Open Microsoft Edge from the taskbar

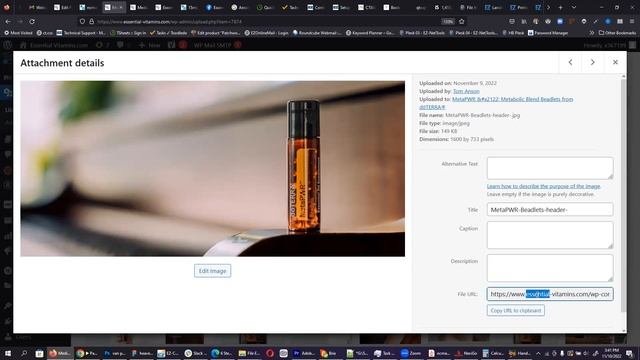pyautogui.click(x=222, y=353)
